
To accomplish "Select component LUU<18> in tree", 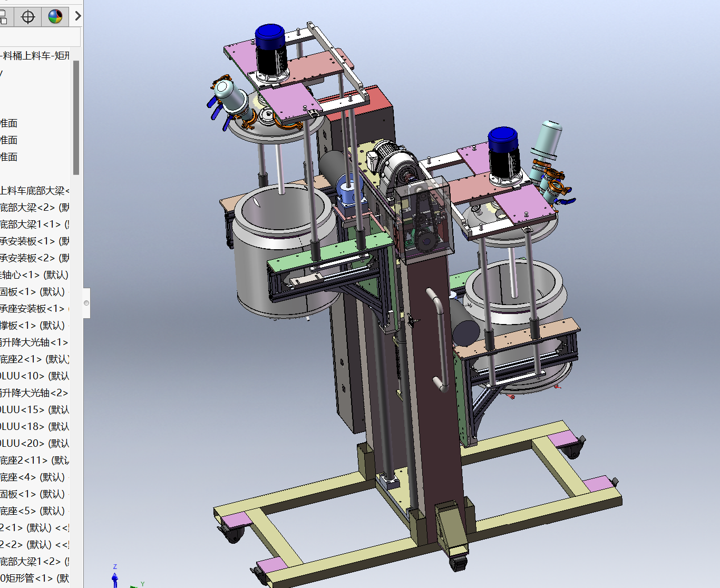I will [x=35, y=426].
